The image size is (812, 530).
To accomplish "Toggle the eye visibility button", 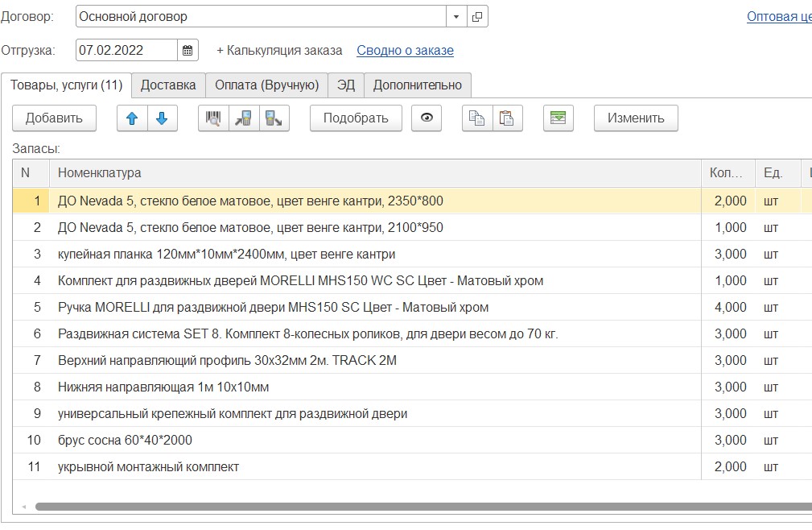I will click(x=427, y=118).
